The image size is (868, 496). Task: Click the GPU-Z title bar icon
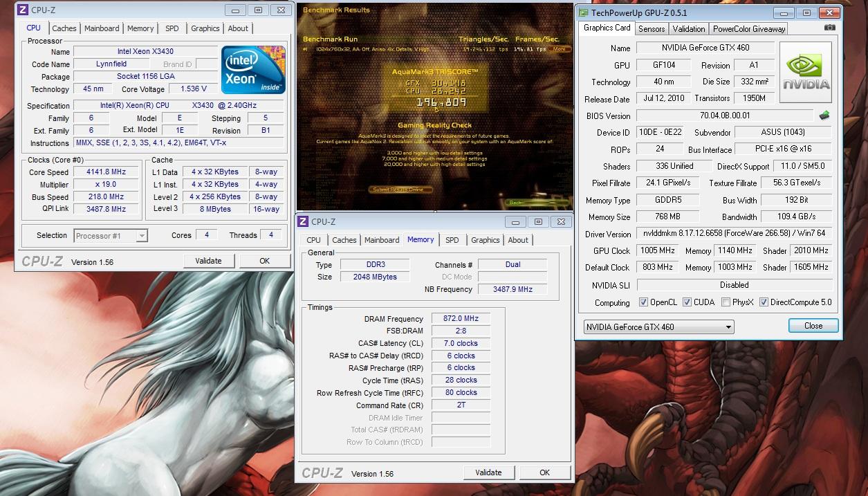point(583,12)
